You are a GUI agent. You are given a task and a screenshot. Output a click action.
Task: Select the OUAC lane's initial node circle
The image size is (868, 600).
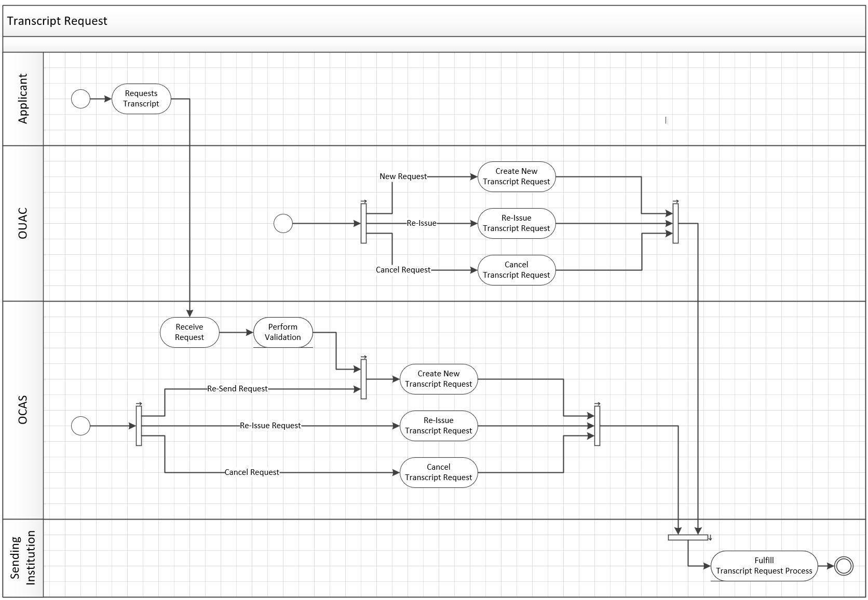(283, 223)
